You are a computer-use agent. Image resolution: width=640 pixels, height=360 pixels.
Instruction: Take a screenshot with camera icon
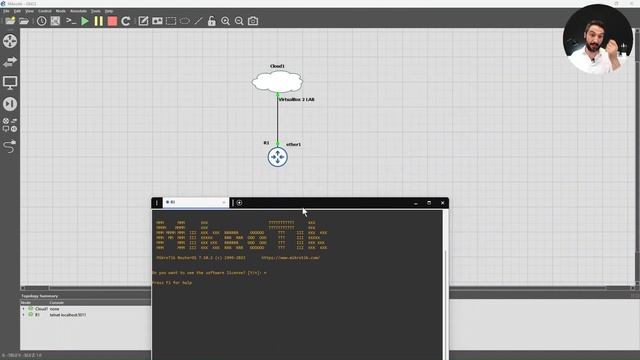tap(253, 21)
